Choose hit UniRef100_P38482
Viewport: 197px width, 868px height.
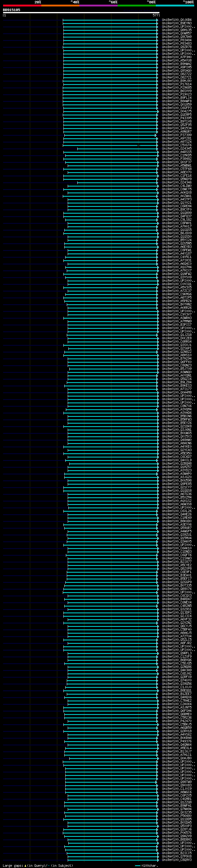pos(177,159)
